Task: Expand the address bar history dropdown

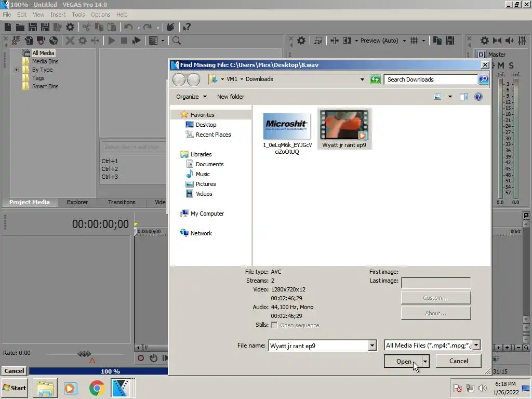Action: click(362, 79)
